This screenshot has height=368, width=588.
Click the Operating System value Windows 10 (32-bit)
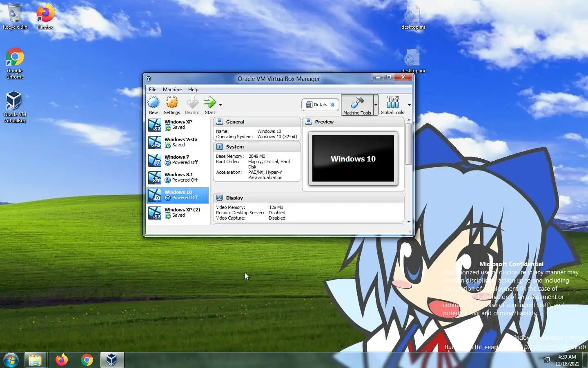click(x=277, y=137)
